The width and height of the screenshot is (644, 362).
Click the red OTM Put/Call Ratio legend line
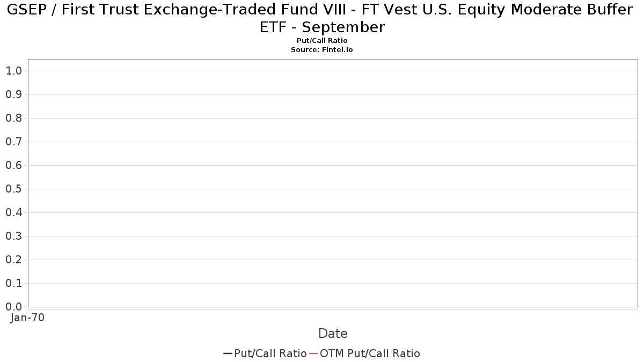pos(313,353)
